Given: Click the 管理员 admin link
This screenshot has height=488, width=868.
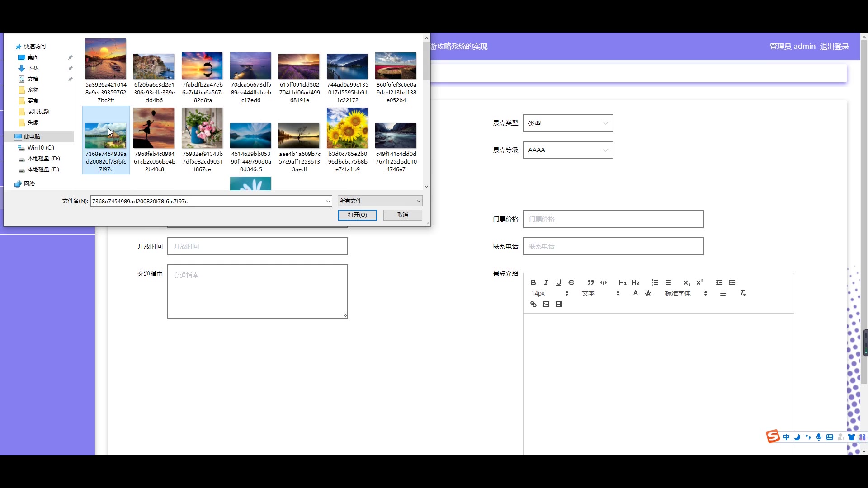Looking at the screenshot, I should click(792, 46).
